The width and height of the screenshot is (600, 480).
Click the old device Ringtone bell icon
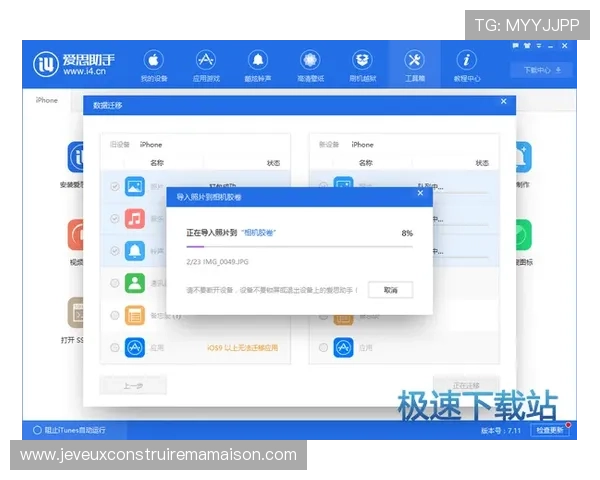click(135, 251)
